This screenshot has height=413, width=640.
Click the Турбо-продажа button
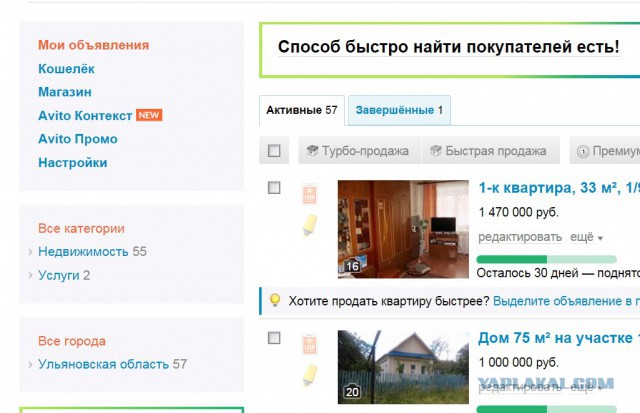pos(360,151)
